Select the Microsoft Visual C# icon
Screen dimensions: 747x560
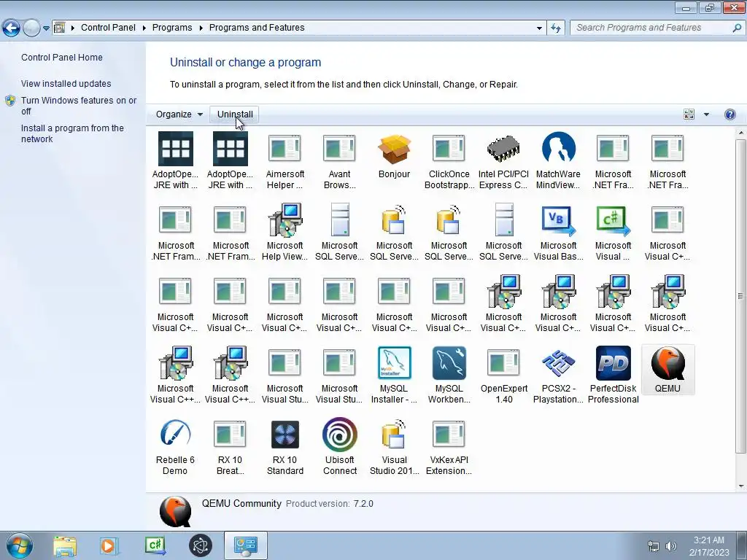pos(613,220)
